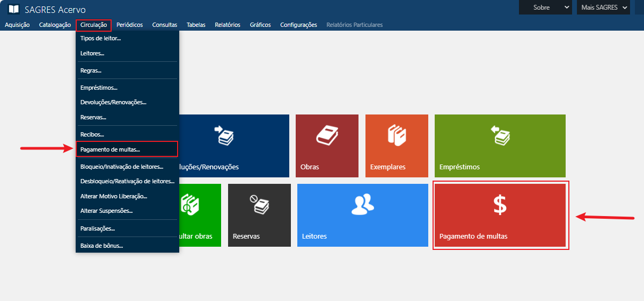Image resolution: width=644 pixels, height=301 pixels.
Task: Select Pagamento de multas menu entry
Action: [110, 149]
